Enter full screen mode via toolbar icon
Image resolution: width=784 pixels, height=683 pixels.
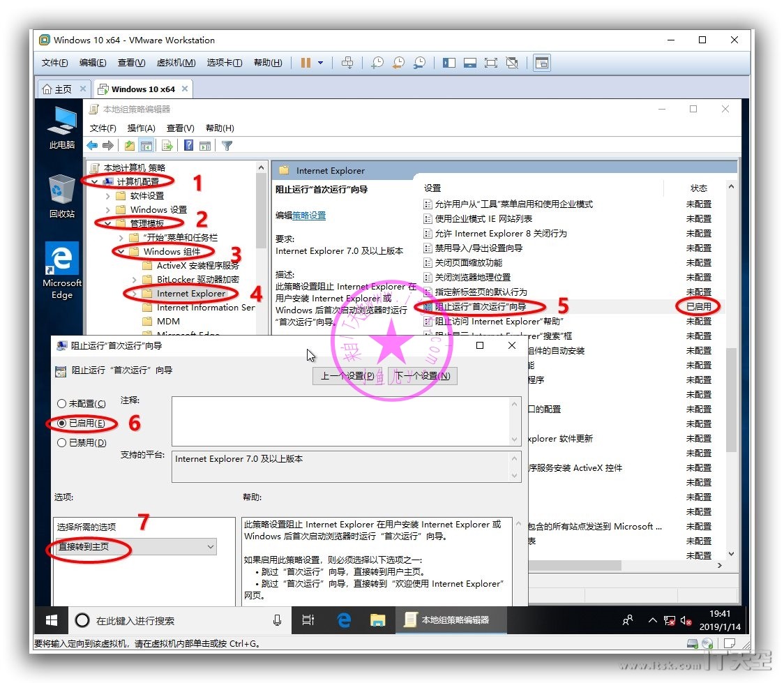(491, 63)
